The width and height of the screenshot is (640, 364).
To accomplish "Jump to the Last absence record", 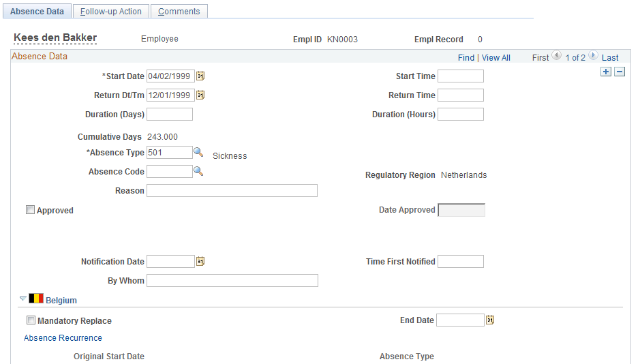I will 610,57.
